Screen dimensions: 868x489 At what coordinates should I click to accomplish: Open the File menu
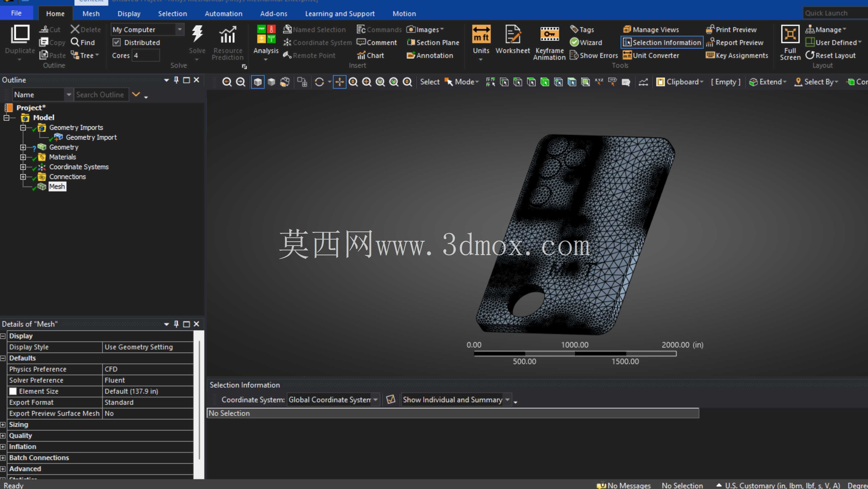(x=16, y=13)
